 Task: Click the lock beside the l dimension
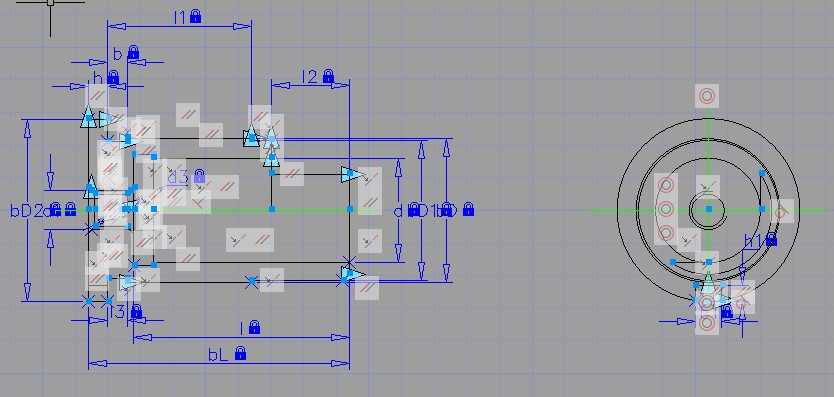pyautogui.click(x=254, y=327)
